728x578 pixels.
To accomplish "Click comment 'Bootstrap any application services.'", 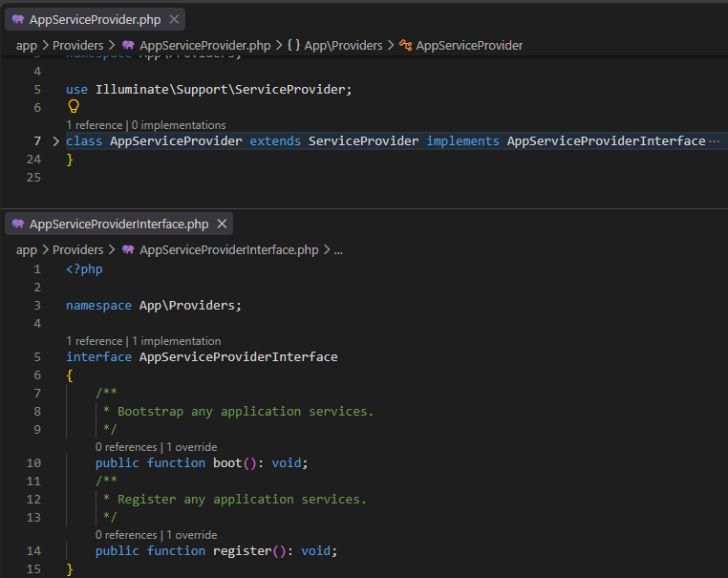I will pyautogui.click(x=246, y=412).
